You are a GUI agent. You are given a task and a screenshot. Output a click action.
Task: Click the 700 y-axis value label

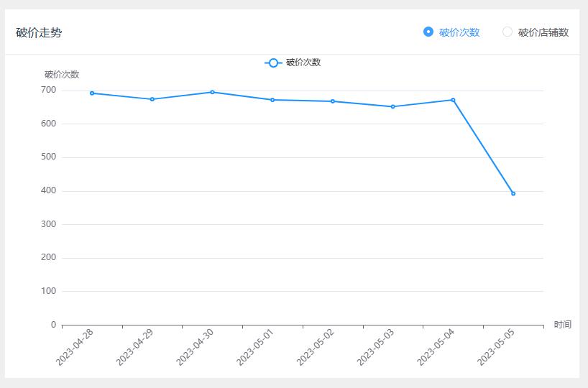tap(48, 90)
